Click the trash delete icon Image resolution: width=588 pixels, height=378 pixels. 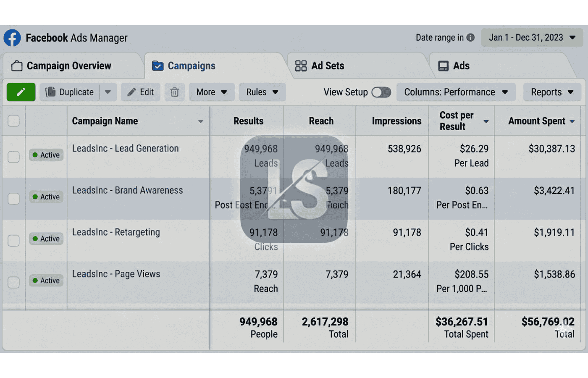[x=175, y=92]
